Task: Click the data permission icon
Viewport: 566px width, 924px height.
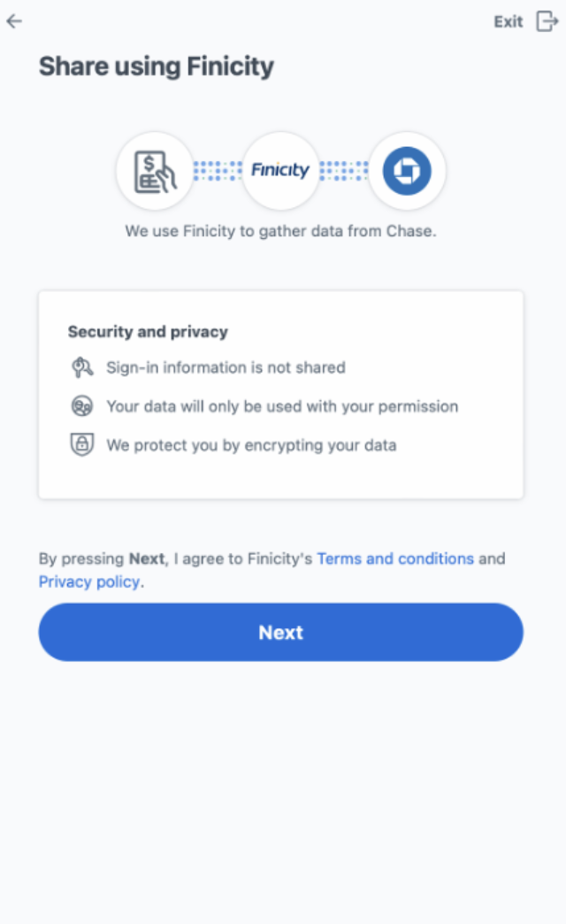Action: tap(82, 406)
